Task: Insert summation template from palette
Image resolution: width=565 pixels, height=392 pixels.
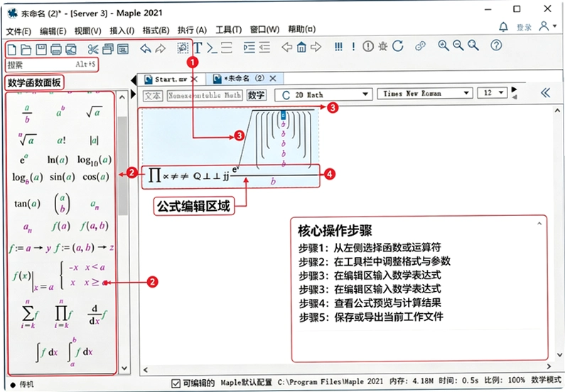Action: (30, 314)
